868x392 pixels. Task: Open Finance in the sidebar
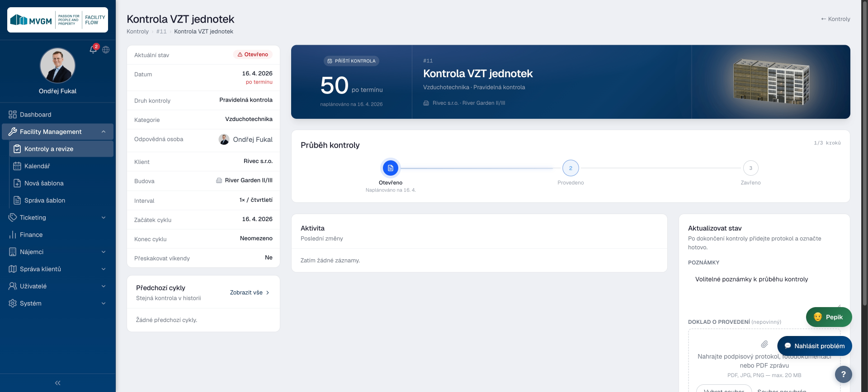tap(58, 235)
